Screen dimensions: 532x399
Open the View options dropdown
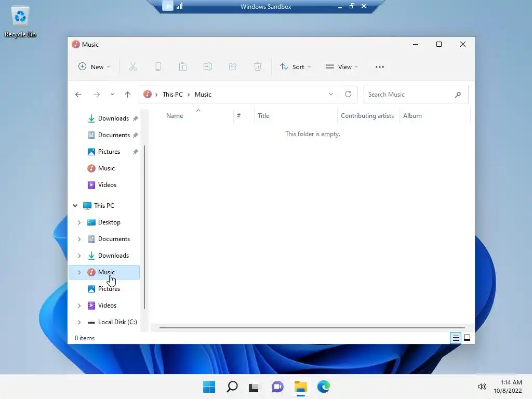tap(342, 67)
